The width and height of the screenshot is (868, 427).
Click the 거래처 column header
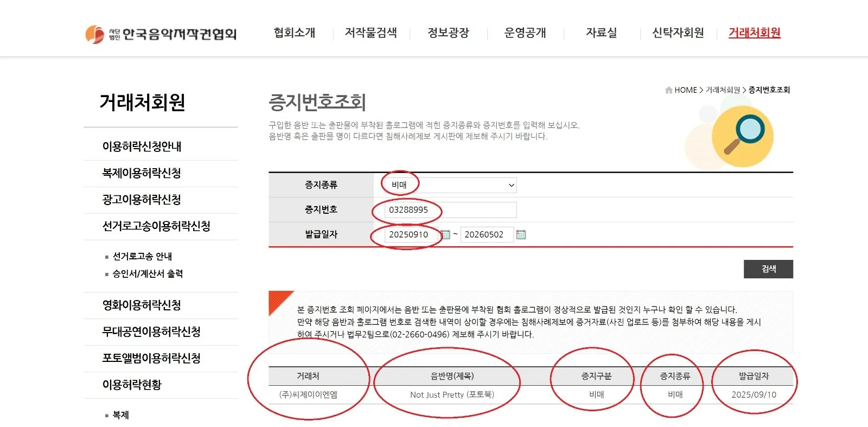308,376
